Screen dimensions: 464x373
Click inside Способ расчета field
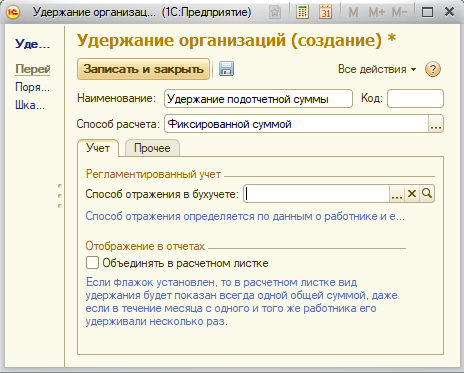pos(296,124)
